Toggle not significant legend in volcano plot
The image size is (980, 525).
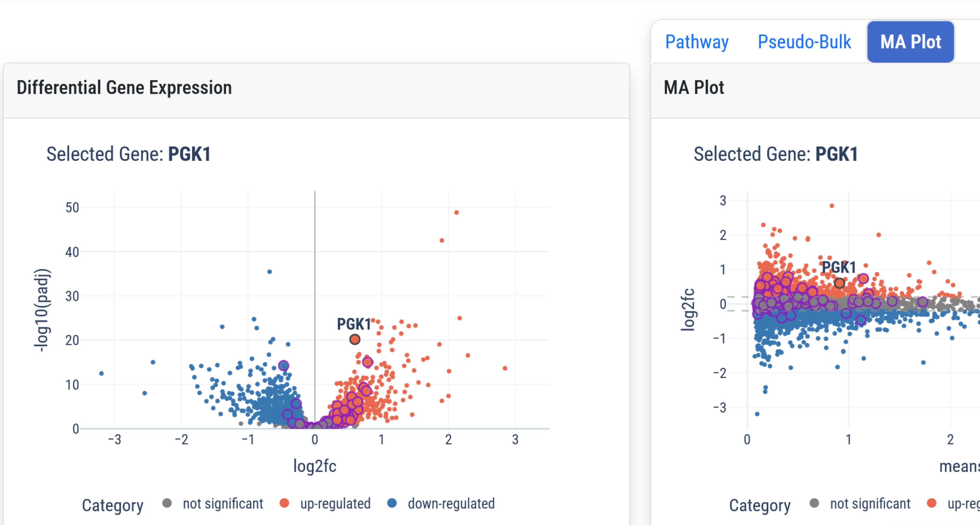point(223,504)
